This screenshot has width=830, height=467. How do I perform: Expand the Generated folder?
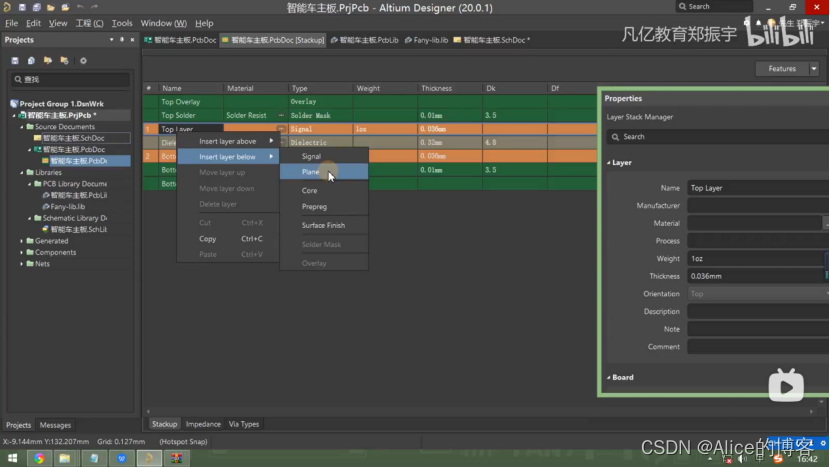tap(22, 241)
